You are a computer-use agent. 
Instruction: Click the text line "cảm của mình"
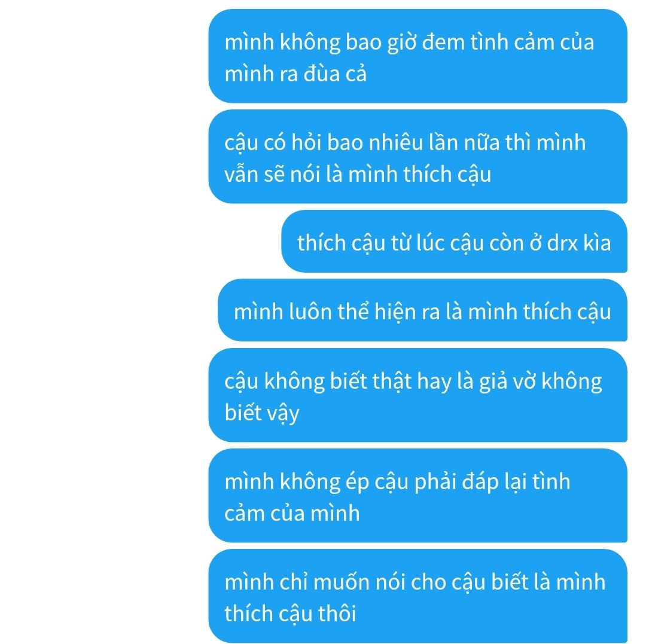click(x=292, y=514)
